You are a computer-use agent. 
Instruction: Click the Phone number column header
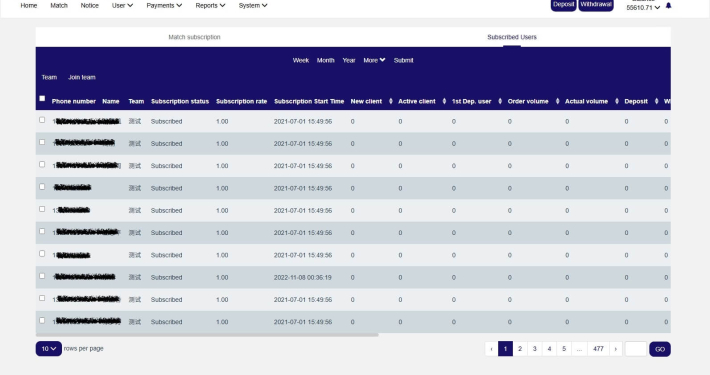74,101
